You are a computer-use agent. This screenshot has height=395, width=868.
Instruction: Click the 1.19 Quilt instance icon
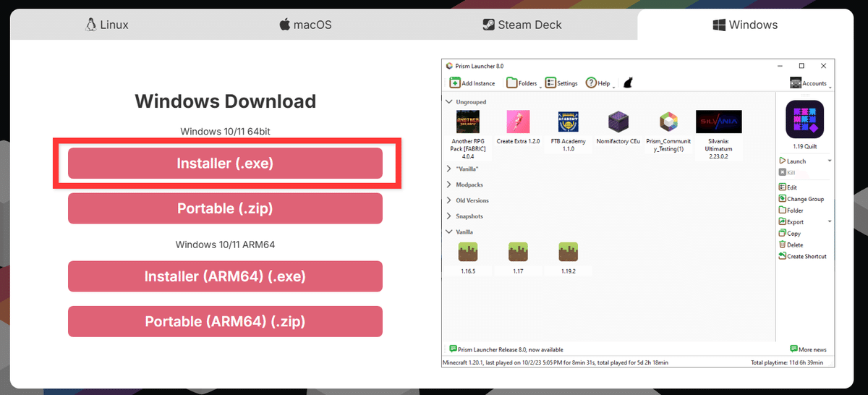pos(804,119)
